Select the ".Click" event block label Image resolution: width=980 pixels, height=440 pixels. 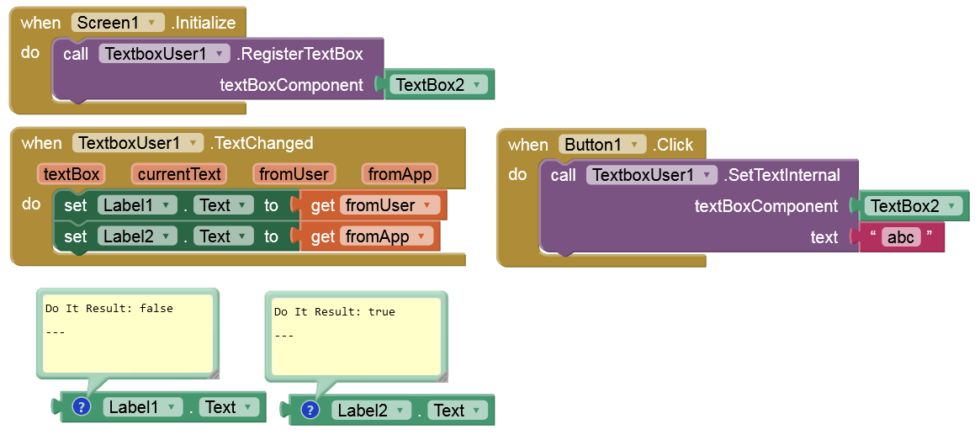pos(672,145)
